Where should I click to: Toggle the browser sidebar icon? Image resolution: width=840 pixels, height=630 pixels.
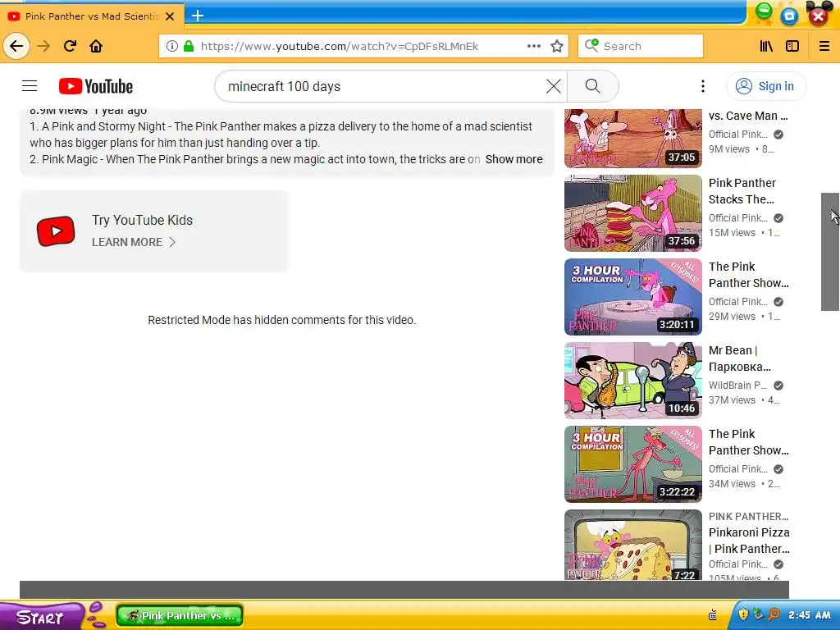tap(792, 46)
